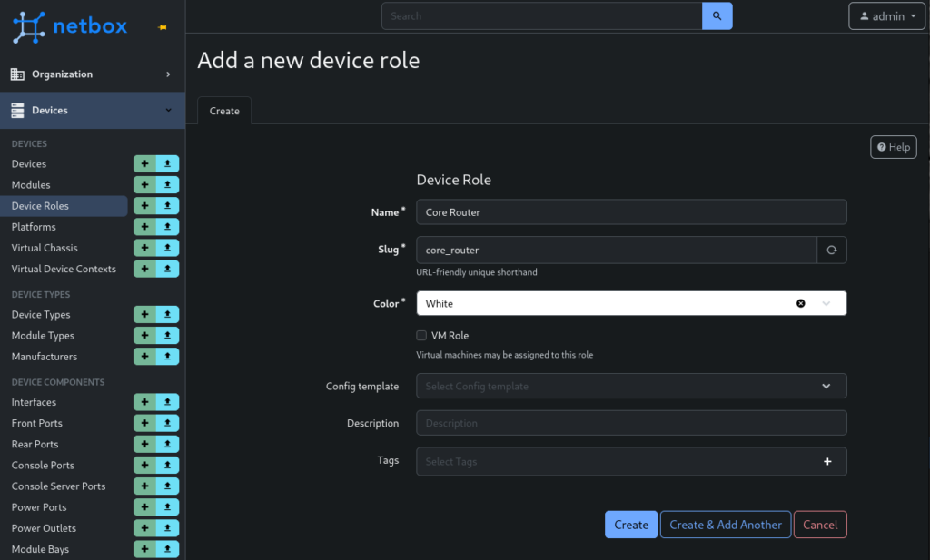Expand the Organization menu section
930x560 pixels.
pyautogui.click(x=91, y=74)
